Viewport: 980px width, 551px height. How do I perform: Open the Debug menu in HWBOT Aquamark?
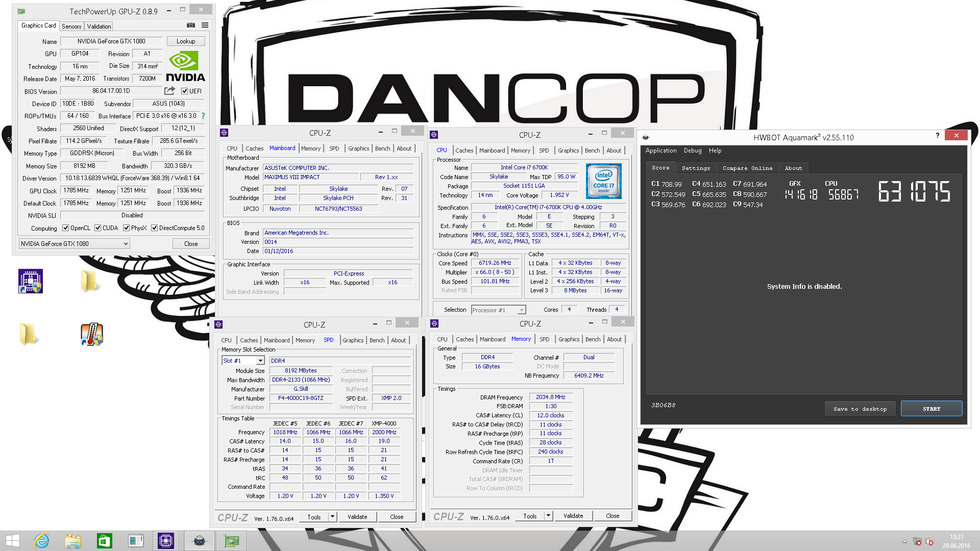pos(693,151)
